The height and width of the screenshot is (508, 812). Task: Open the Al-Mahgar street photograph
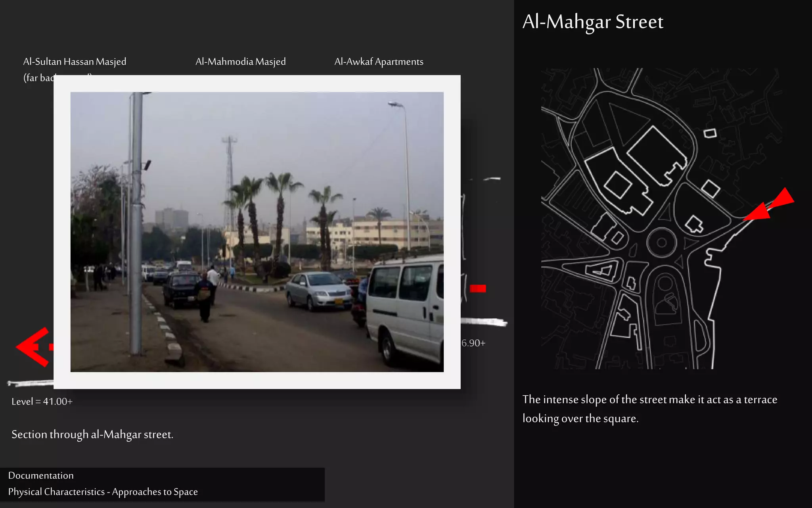pyautogui.click(x=257, y=232)
